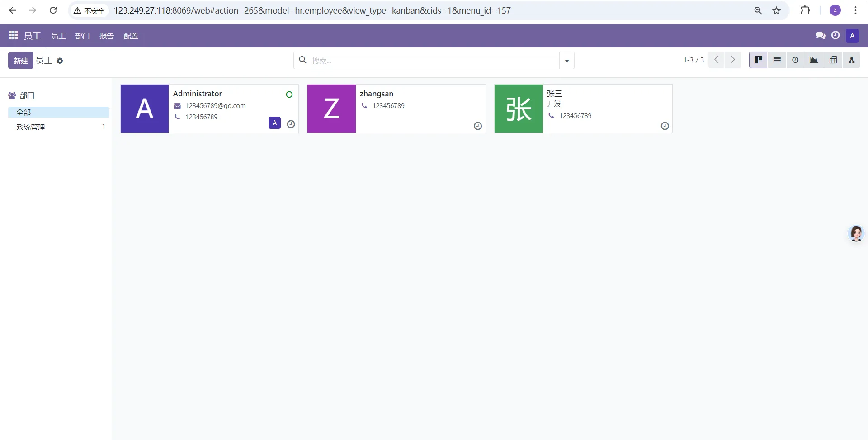Screen dimensions: 868x440
Task: Select 系统管理 department filter
Action: tap(31, 127)
